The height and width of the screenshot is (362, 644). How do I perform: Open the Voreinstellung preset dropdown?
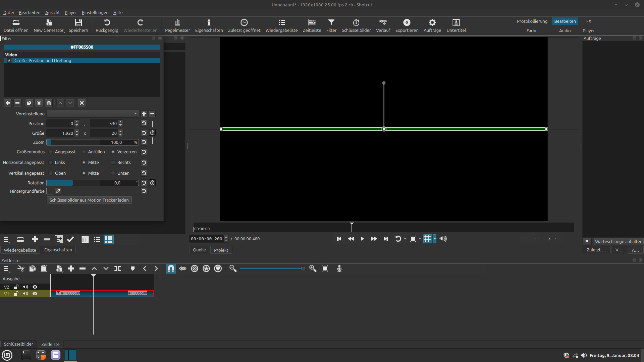(x=92, y=114)
